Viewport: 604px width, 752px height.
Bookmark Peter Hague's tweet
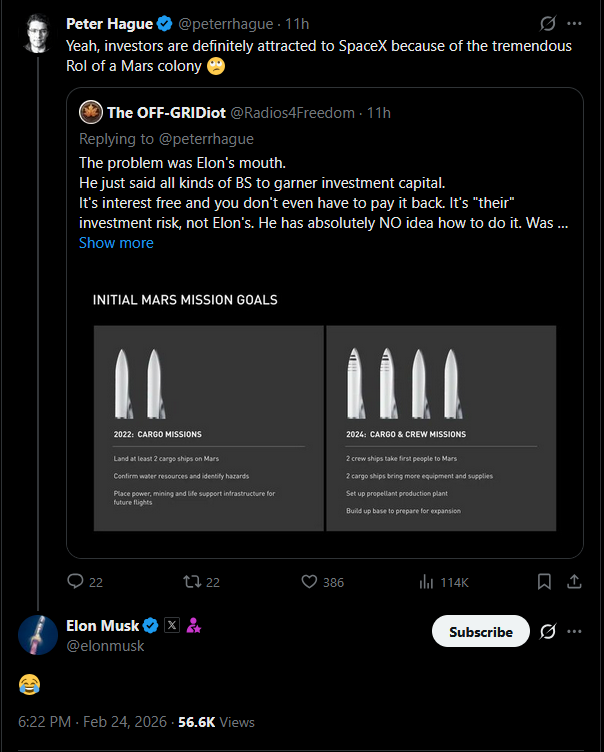pyautogui.click(x=544, y=581)
